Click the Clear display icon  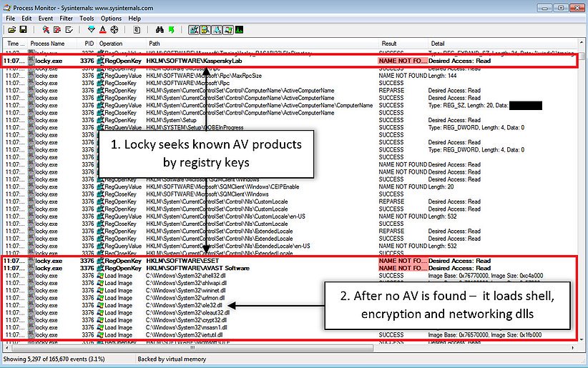click(x=69, y=29)
